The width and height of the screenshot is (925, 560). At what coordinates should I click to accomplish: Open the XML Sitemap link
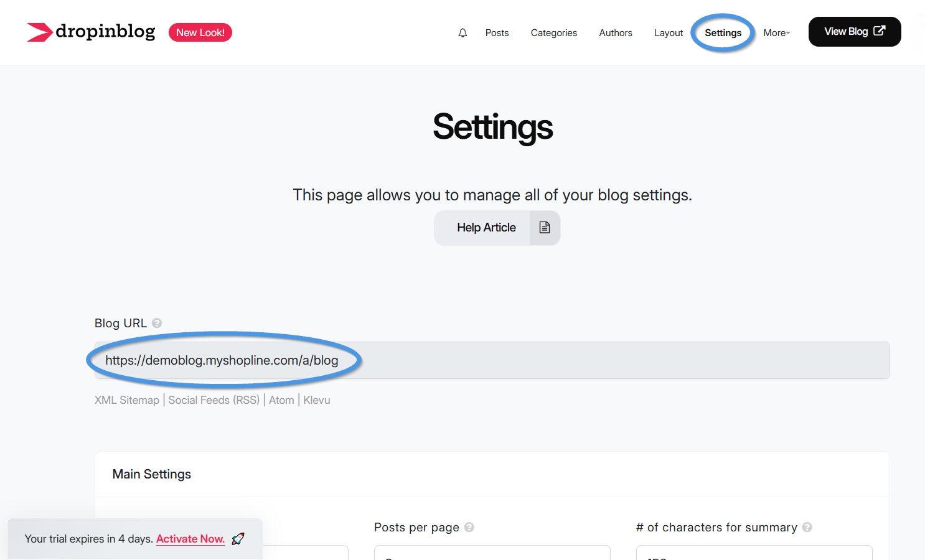[127, 400]
